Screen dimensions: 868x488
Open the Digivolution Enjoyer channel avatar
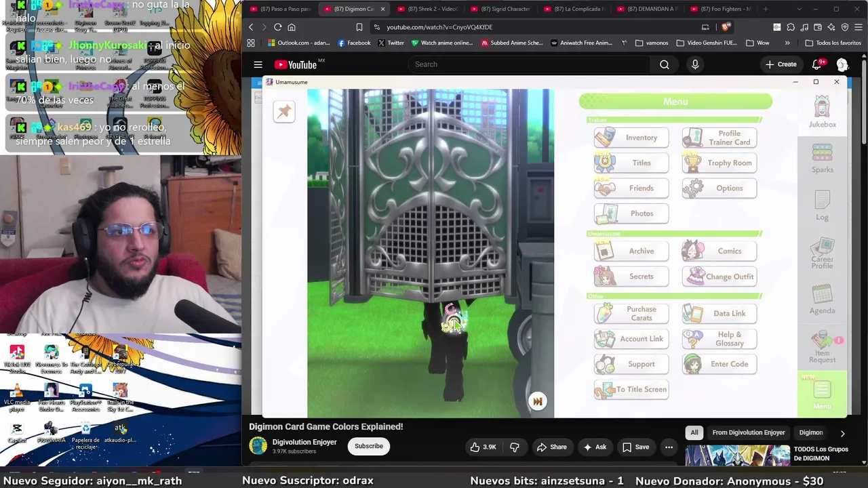[258, 446]
